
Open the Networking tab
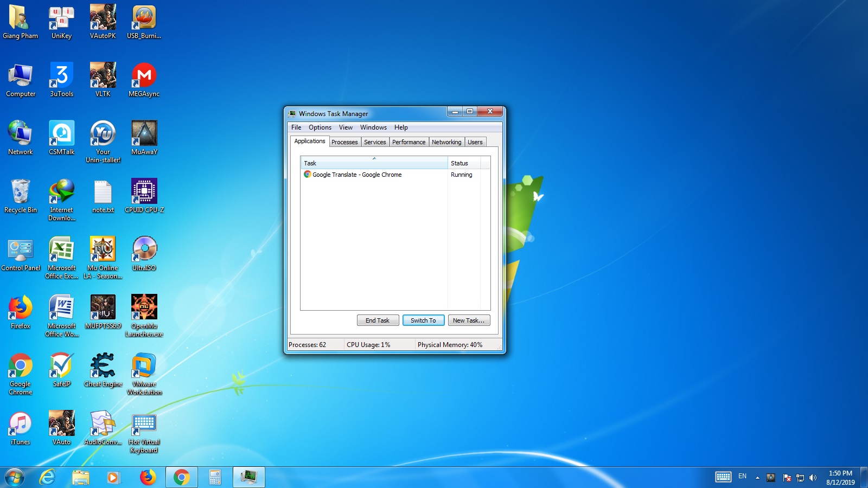pyautogui.click(x=446, y=142)
